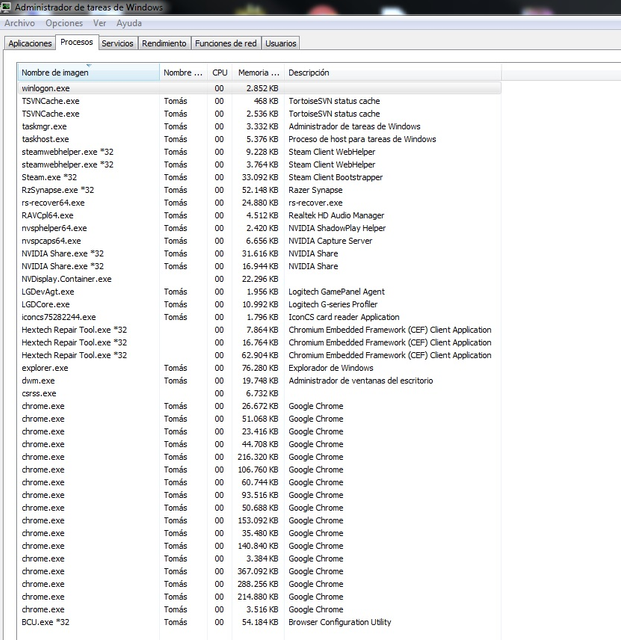Screen dimensions: 621x640
Task: Select the Procesos tab
Action: tap(77, 42)
